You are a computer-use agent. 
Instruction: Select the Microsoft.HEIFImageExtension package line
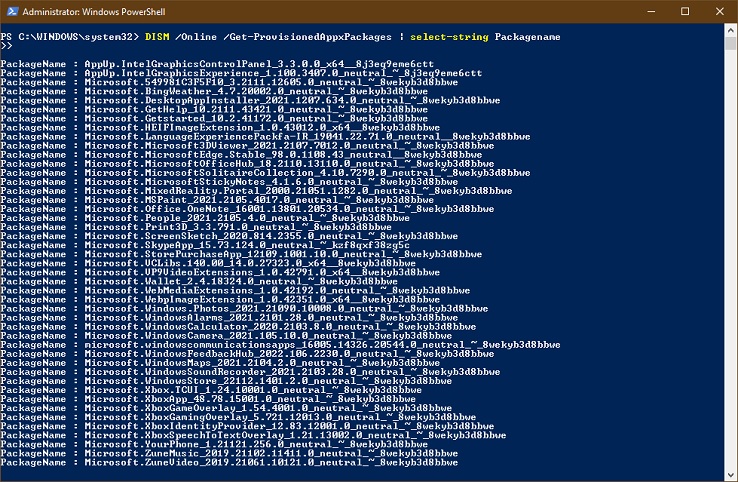coord(220,128)
